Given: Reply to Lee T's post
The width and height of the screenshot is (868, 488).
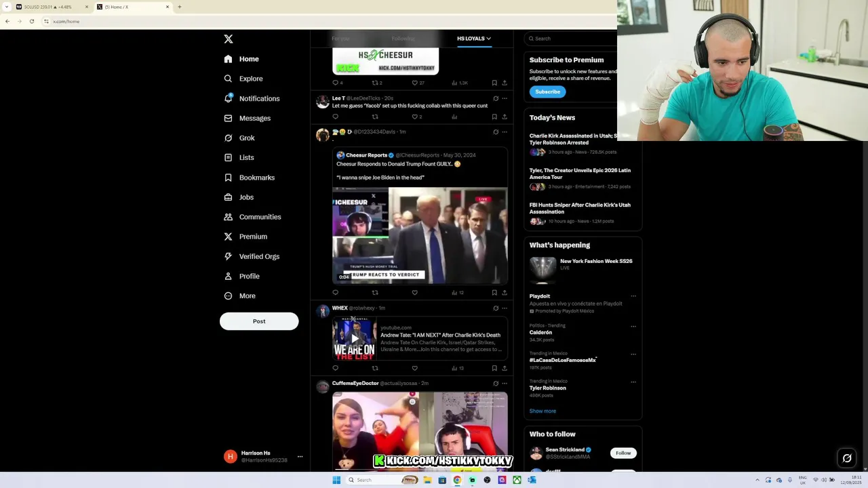Looking at the screenshot, I should [x=335, y=117].
